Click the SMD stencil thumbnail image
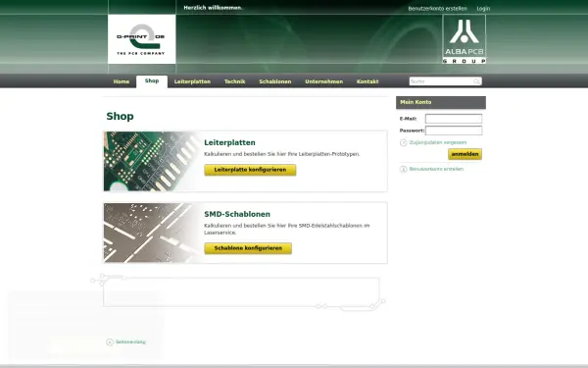 (x=152, y=233)
